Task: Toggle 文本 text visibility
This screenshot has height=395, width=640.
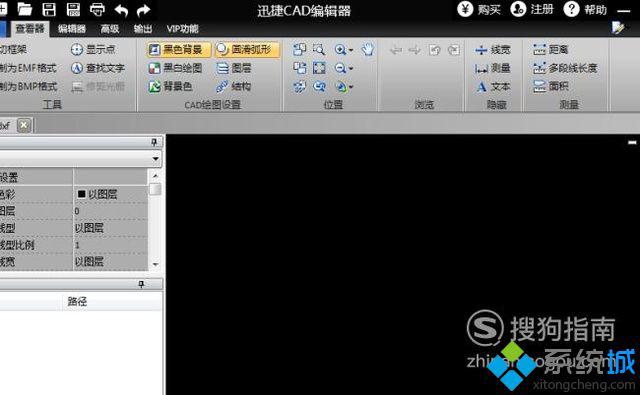Action: pyautogui.click(x=493, y=86)
